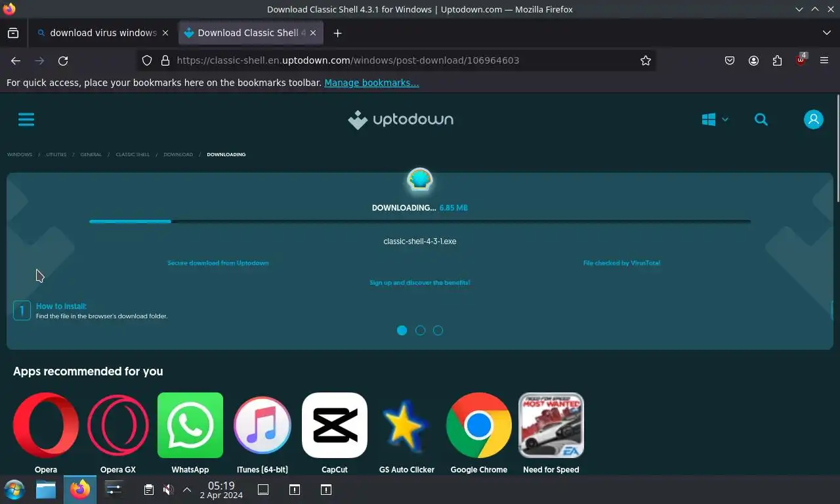Image resolution: width=840 pixels, height=504 pixels.
Task: Open the clipboard tray icon
Action: 149,490
